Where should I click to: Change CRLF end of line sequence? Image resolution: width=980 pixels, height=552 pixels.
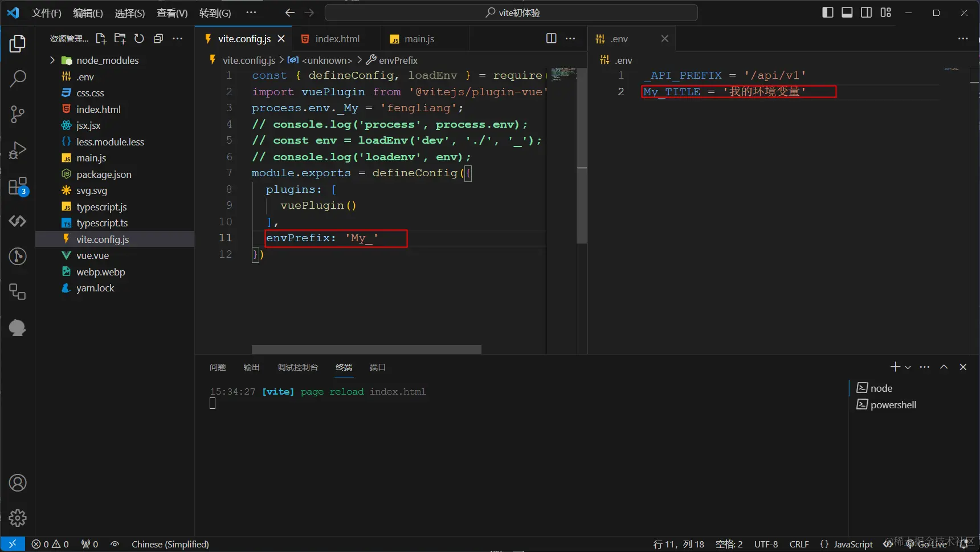click(x=799, y=544)
